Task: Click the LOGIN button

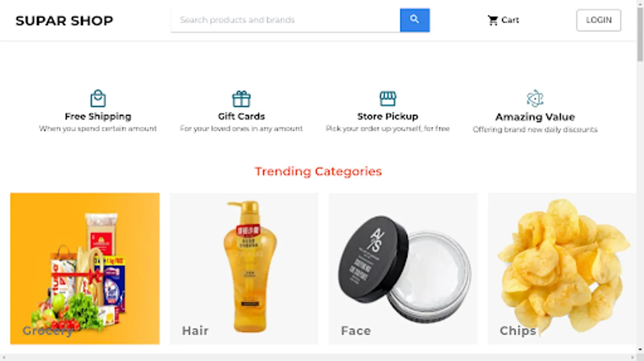Action: (599, 20)
